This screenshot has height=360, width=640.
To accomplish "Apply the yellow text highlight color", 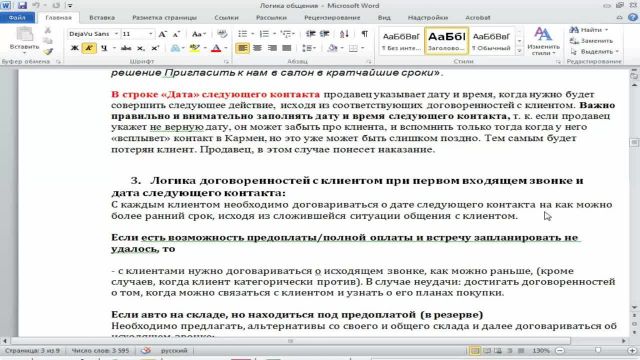I will click(x=194, y=48).
